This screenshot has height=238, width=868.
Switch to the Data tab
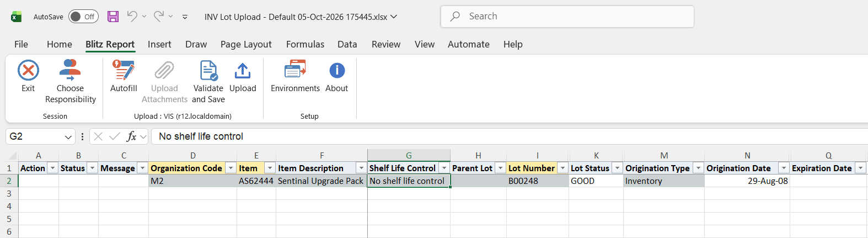tap(347, 44)
